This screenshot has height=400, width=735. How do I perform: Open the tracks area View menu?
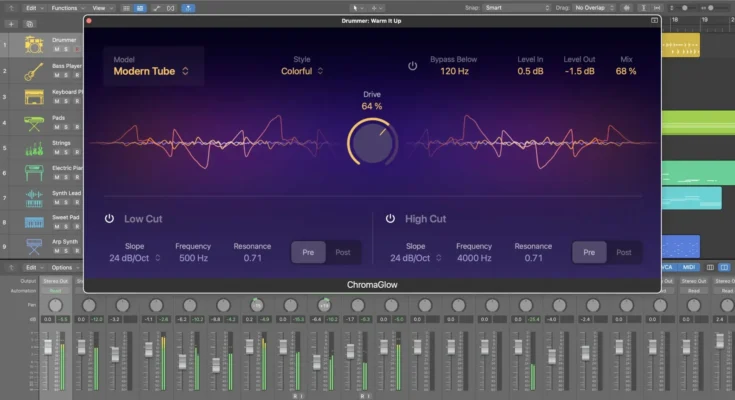coord(102,8)
